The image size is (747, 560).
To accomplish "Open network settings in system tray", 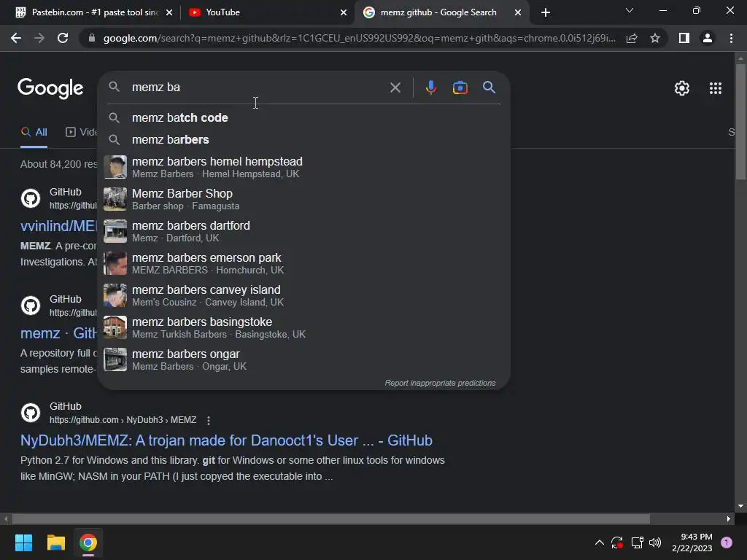I will 637,542.
